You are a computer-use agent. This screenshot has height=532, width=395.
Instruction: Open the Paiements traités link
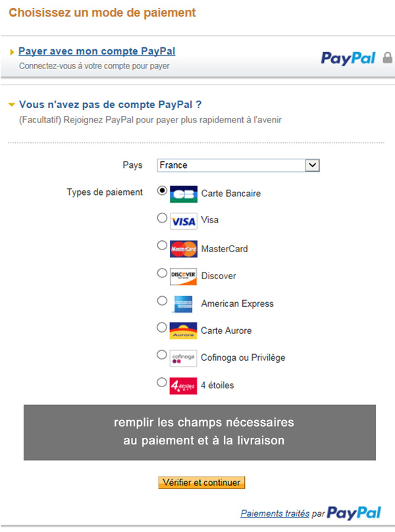(275, 514)
